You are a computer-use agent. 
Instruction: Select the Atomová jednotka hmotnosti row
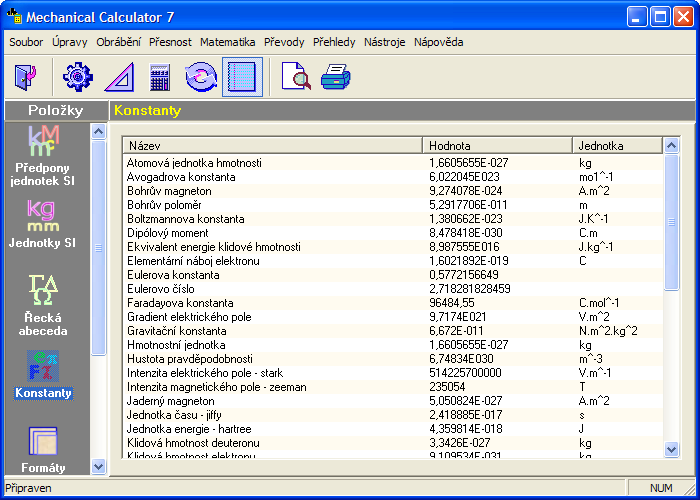393,163
